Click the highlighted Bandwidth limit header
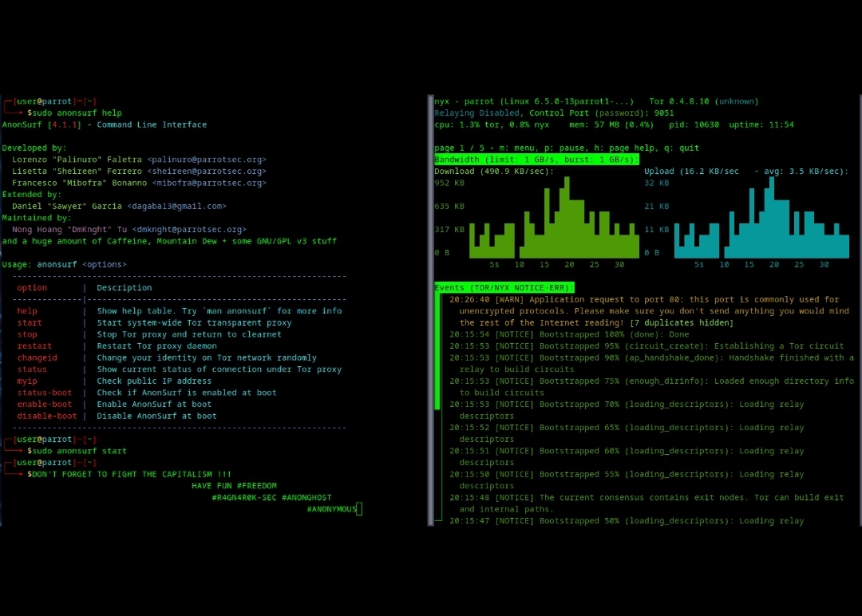The image size is (862, 616). (x=536, y=159)
